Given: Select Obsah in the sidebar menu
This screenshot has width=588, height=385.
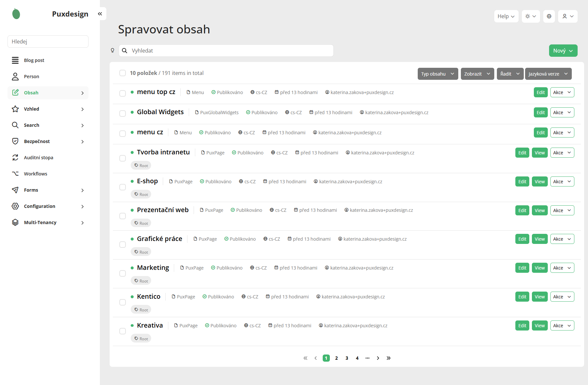Looking at the screenshot, I should coord(31,92).
